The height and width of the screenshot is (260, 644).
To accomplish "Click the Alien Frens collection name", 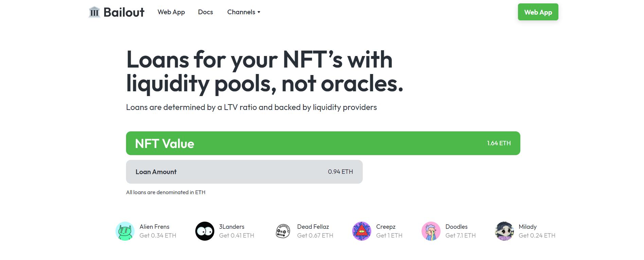I will coord(154,227).
